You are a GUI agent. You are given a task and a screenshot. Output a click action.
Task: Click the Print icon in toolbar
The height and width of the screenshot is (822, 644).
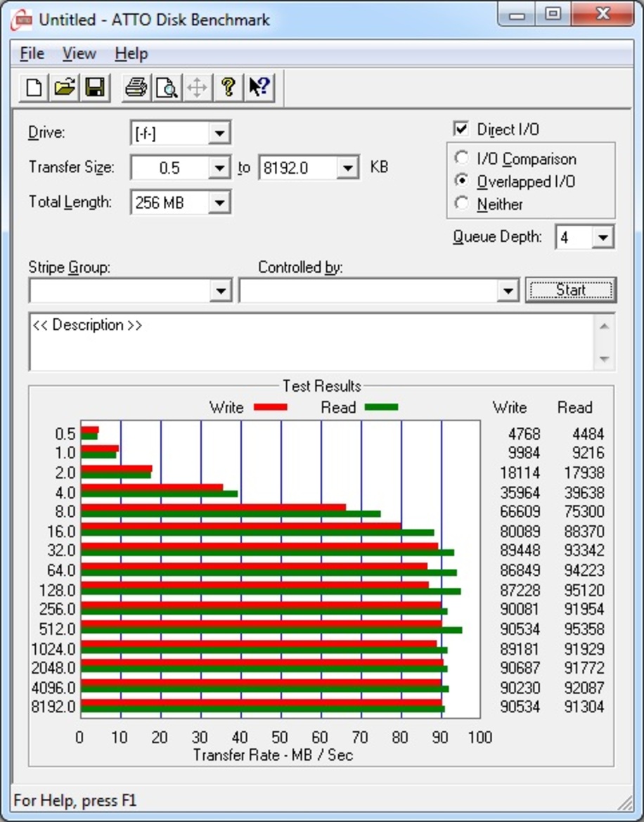tap(136, 87)
